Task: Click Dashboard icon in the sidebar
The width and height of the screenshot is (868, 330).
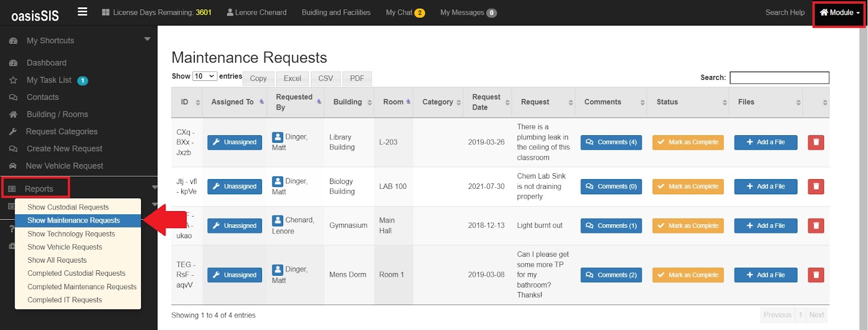Action: point(14,63)
